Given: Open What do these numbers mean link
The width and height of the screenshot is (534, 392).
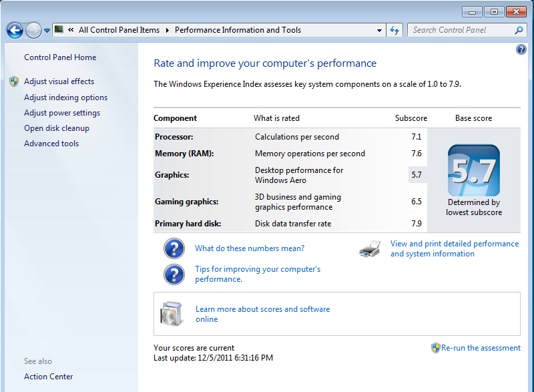Looking at the screenshot, I should tap(250, 248).
